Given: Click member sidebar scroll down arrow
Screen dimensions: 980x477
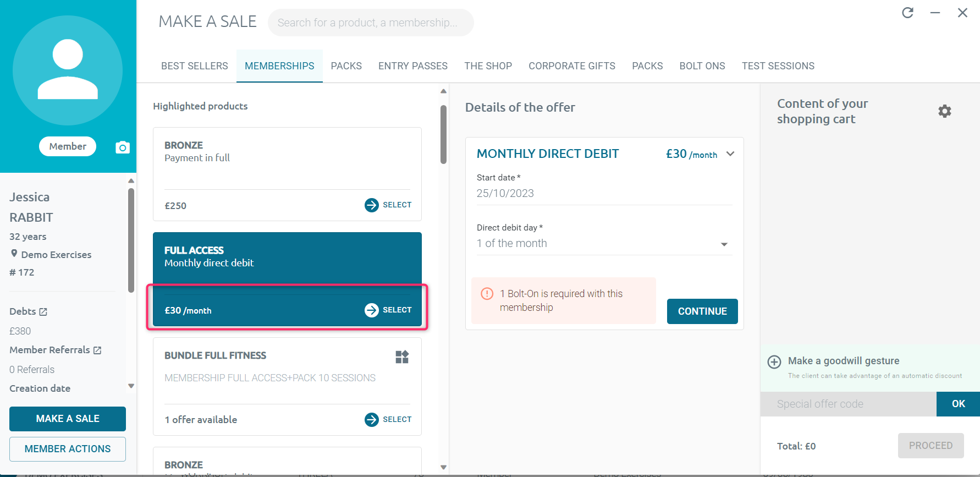Looking at the screenshot, I should [x=131, y=386].
